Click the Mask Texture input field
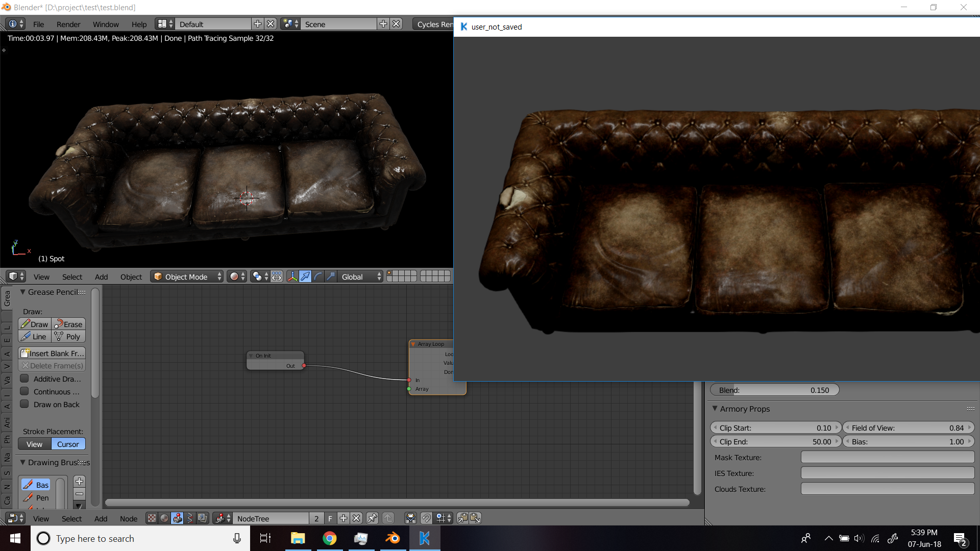This screenshot has height=551, width=980. coord(888,457)
